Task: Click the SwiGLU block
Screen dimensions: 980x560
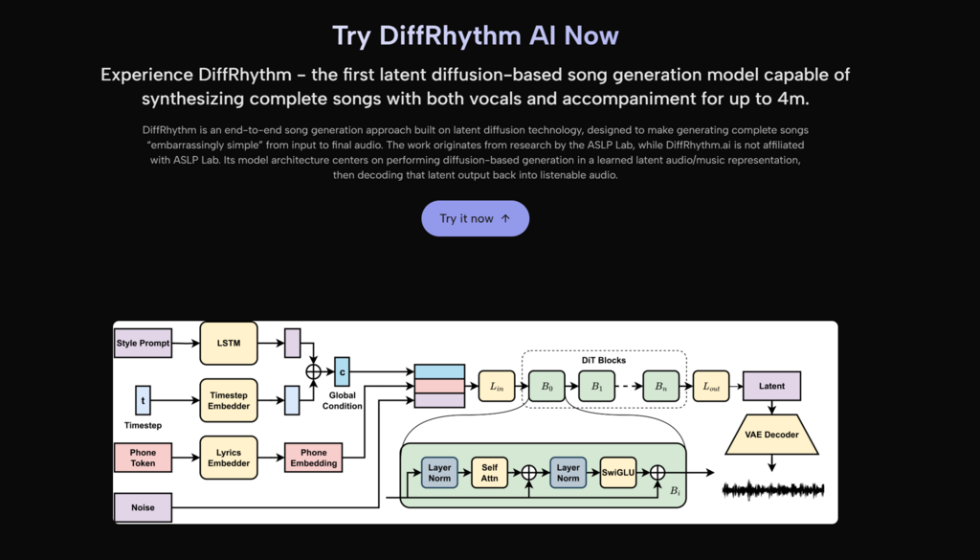Action: (x=617, y=472)
